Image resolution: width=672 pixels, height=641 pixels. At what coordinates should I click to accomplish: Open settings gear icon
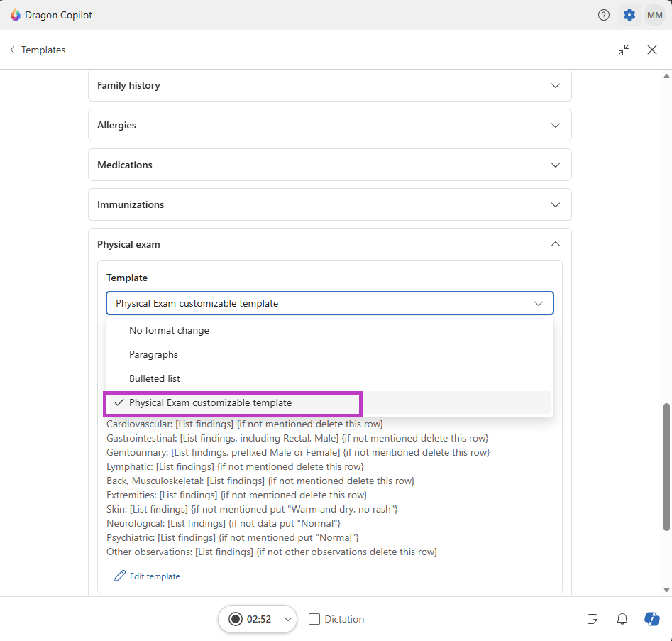629,15
